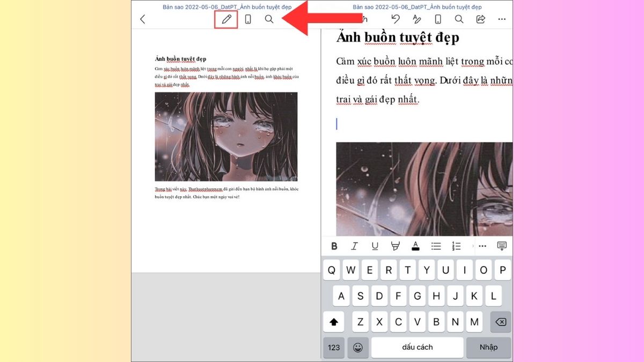Screen dimensions: 644x362
Task: Toggle italic formatting
Action: coord(354,246)
